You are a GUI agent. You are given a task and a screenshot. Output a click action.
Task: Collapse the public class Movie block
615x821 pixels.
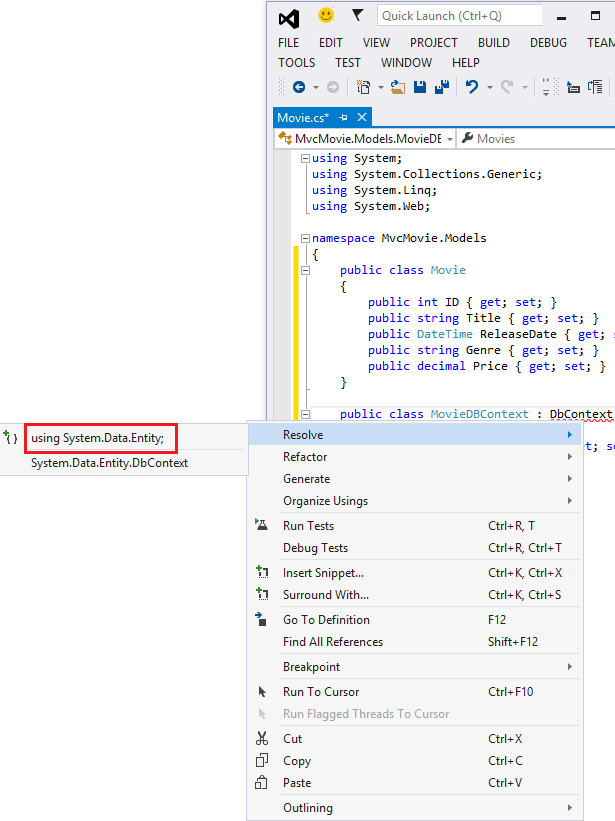pyautogui.click(x=305, y=271)
